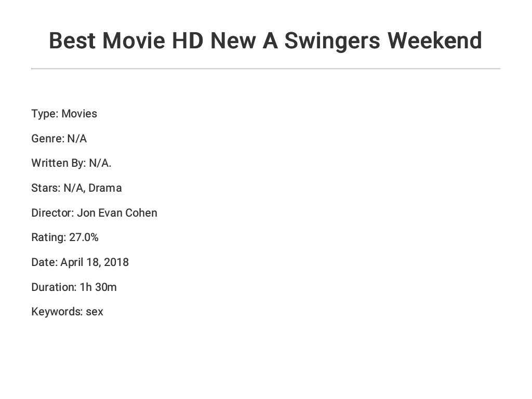Click the horizontal divider under the title
This screenshot has width=532, height=399.
265,69
